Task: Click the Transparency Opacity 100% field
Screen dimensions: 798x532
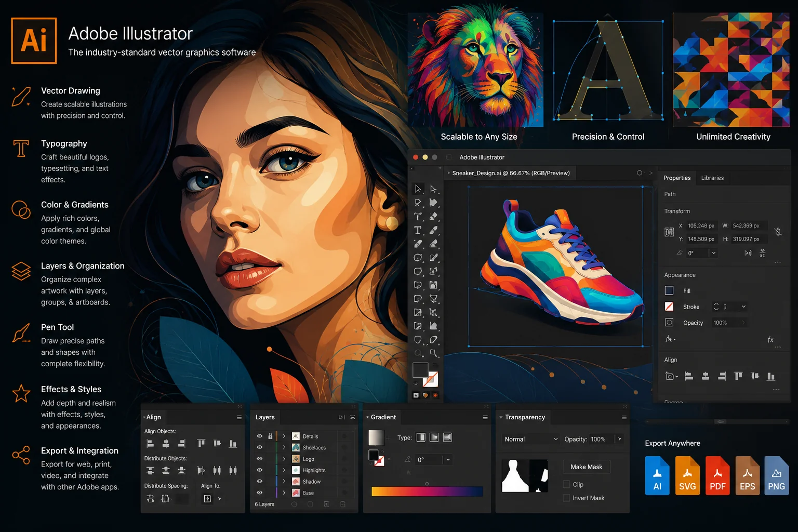Action: click(602, 439)
